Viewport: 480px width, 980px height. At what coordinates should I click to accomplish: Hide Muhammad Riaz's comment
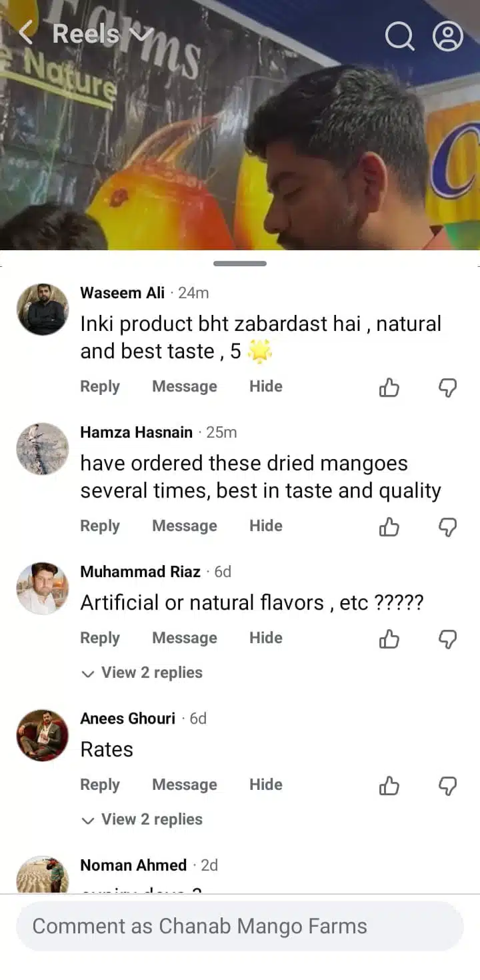(265, 638)
